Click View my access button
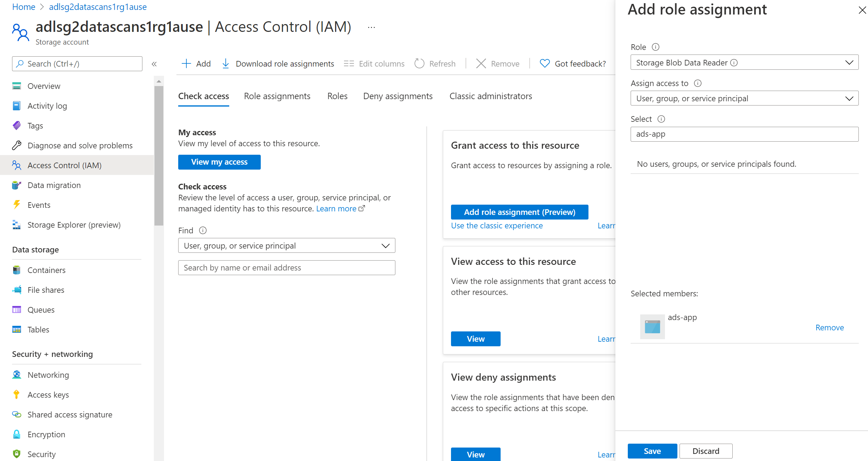The image size is (868, 461). (219, 162)
